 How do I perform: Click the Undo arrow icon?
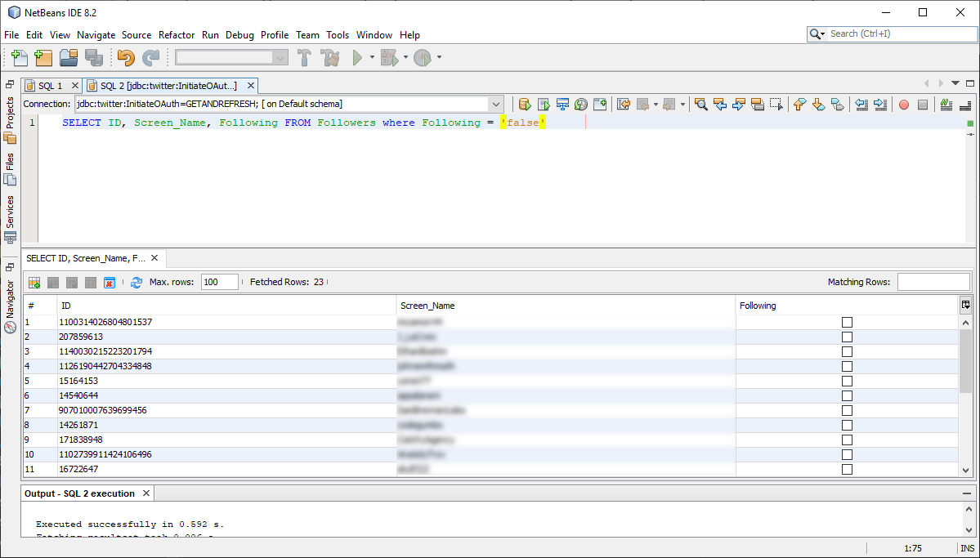[x=125, y=57]
